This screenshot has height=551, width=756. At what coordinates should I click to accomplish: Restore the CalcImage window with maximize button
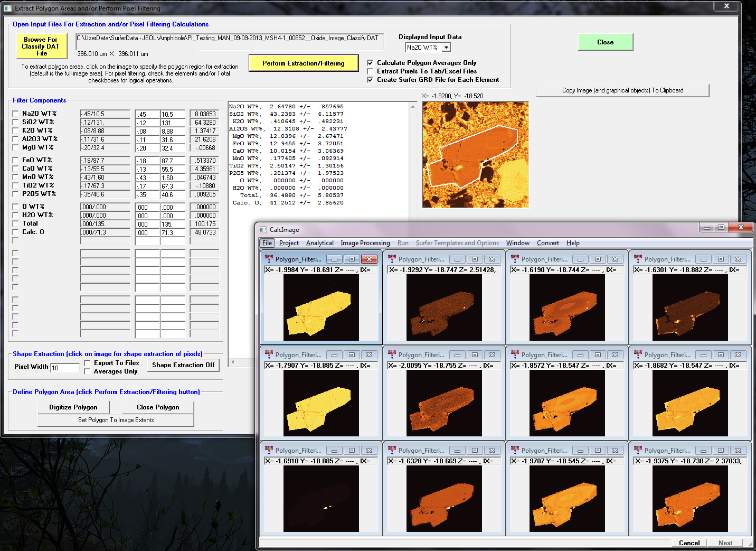[721, 227]
